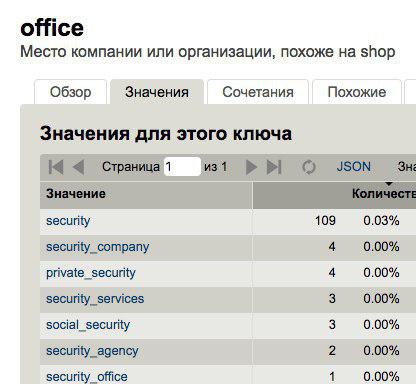Open the Похожие tab

click(357, 92)
